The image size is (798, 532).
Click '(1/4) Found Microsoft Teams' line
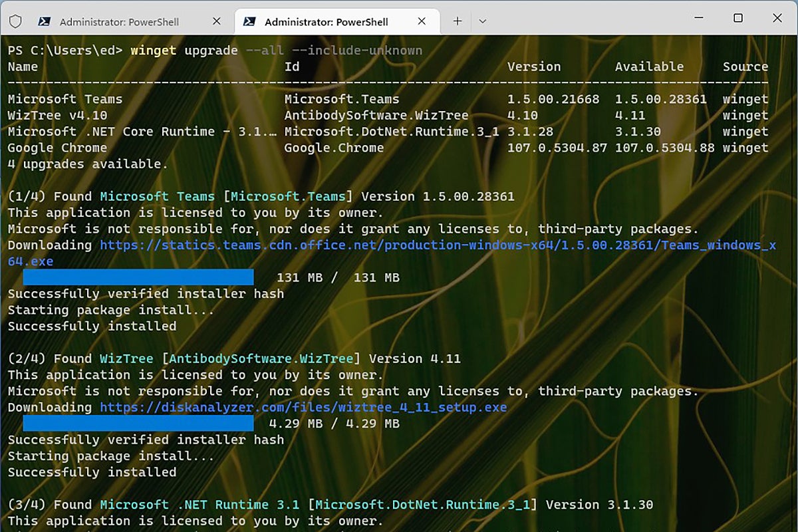coord(261,196)
